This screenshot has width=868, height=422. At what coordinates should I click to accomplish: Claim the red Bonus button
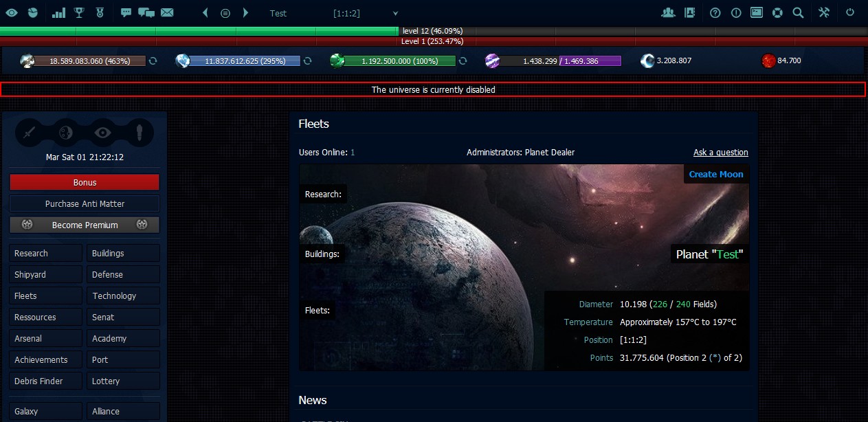(x=84, y=182)
